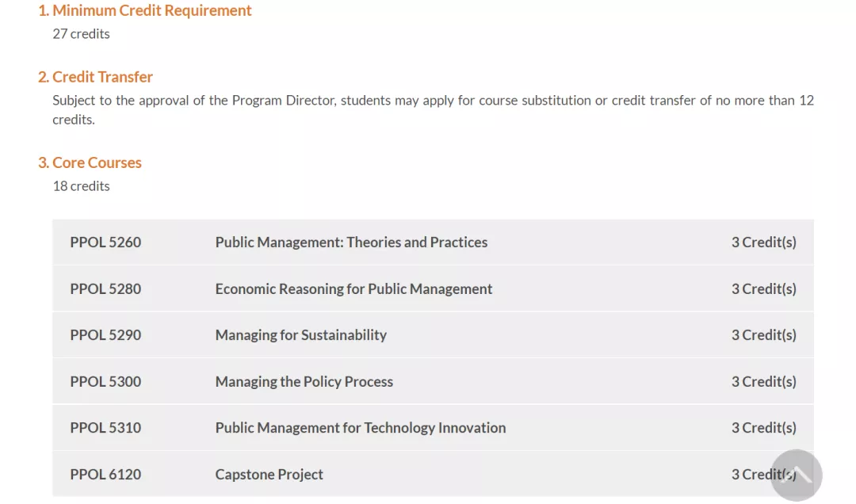This screenshot has width=856, height=504.
Task: Click the 18 credits text
Action: [81, 186]
